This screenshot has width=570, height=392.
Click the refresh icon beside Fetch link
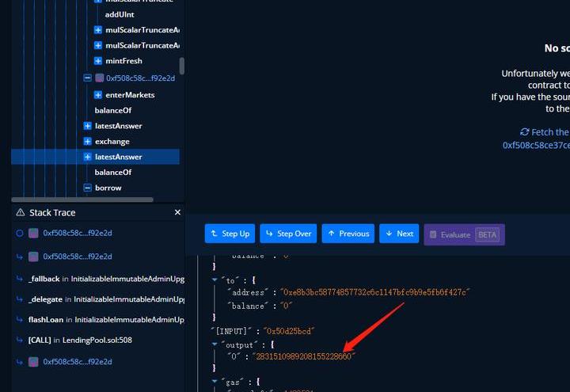coord(524,132)
